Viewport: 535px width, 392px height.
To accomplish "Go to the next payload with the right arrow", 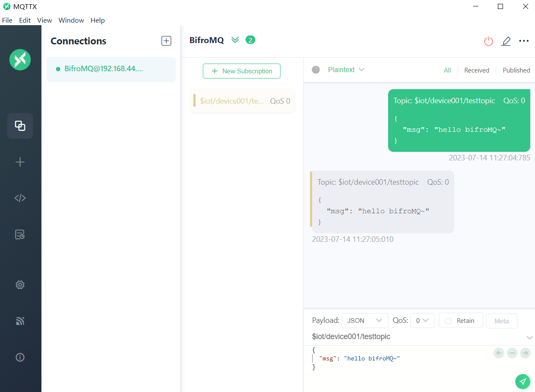I will [x=526, y=353].
